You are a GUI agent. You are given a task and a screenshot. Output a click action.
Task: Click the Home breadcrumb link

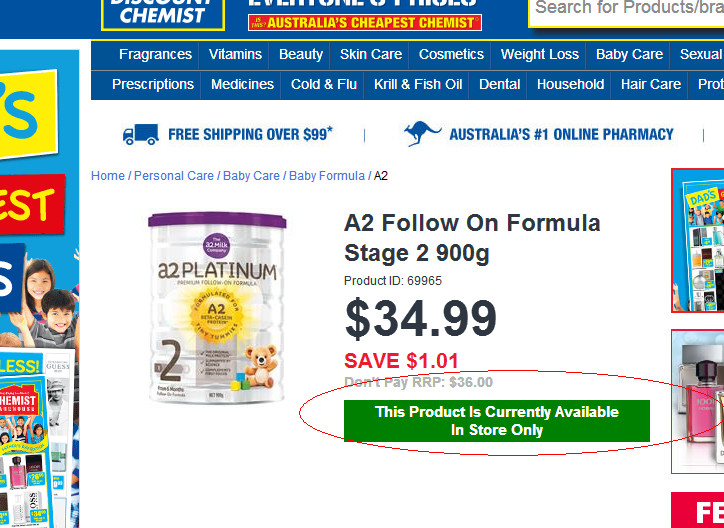click(x=108, y=176)
